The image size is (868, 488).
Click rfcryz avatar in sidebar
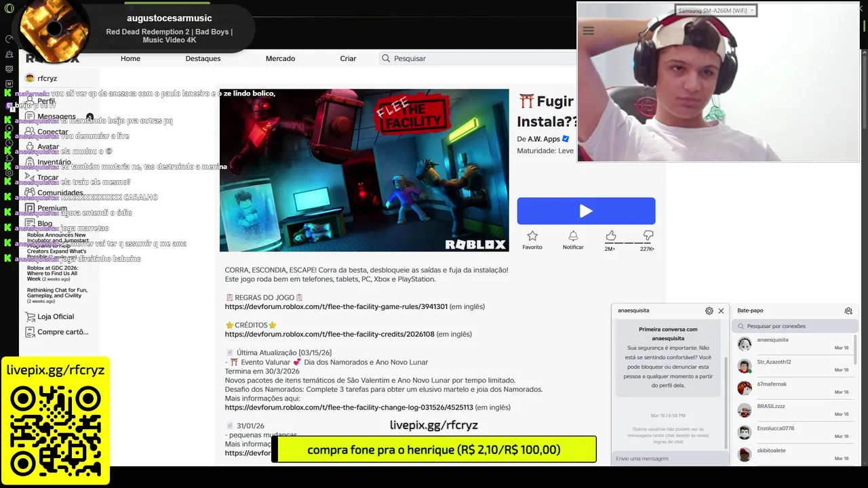point(30,78)
